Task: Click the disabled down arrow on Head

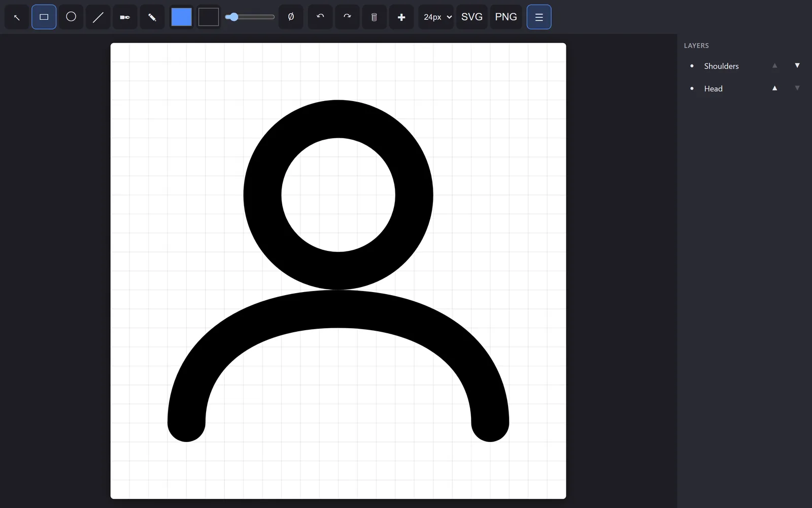Action: 797,88
